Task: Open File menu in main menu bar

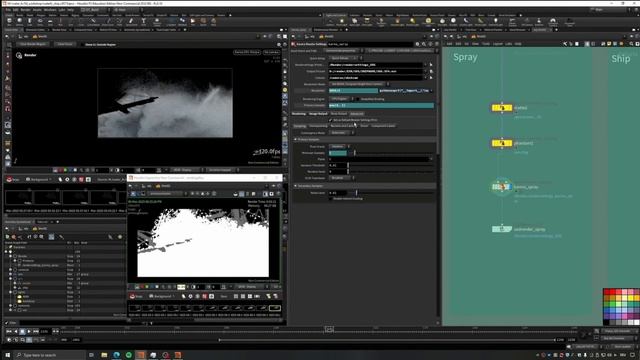Action: 8,9
